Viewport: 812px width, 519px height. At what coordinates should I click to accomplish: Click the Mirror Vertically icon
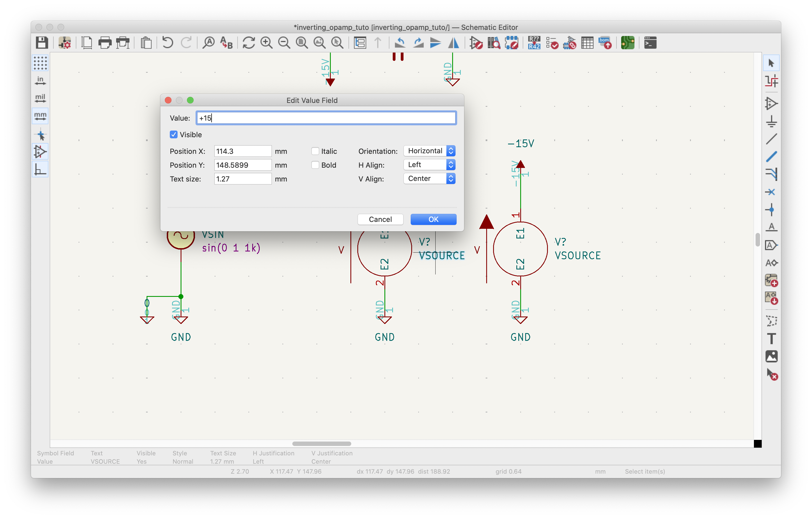[x=435, y=43]
